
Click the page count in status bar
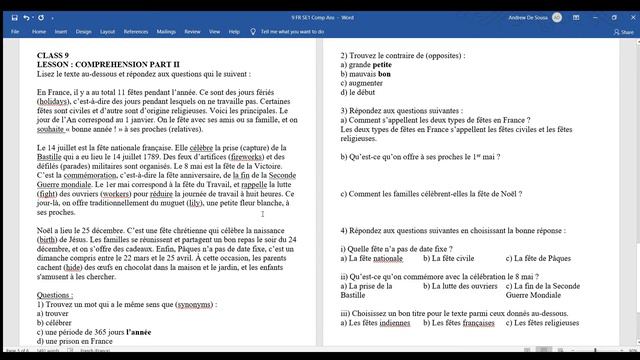(x=17, y=351)
